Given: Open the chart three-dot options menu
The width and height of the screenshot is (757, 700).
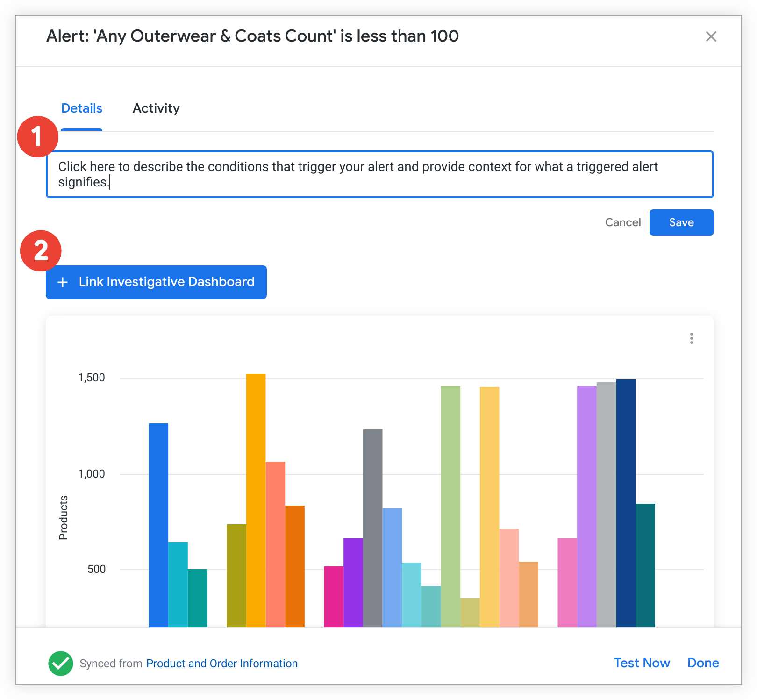Looking at the screenshot, I should click(691, 338).
